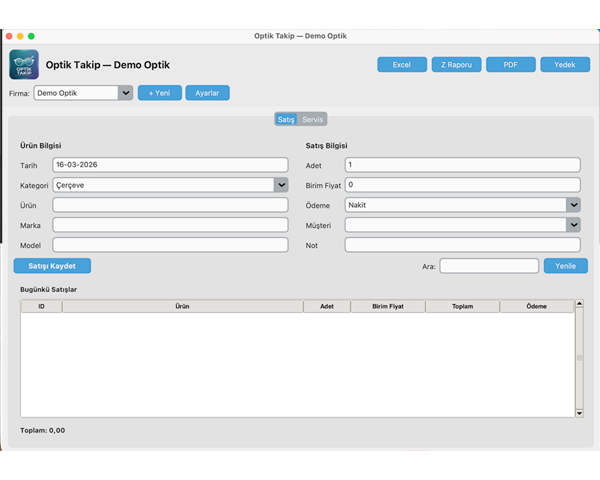600x480 pixels.
Task: Sort by the Birim Fiyat column header
Action: [387, 307]
